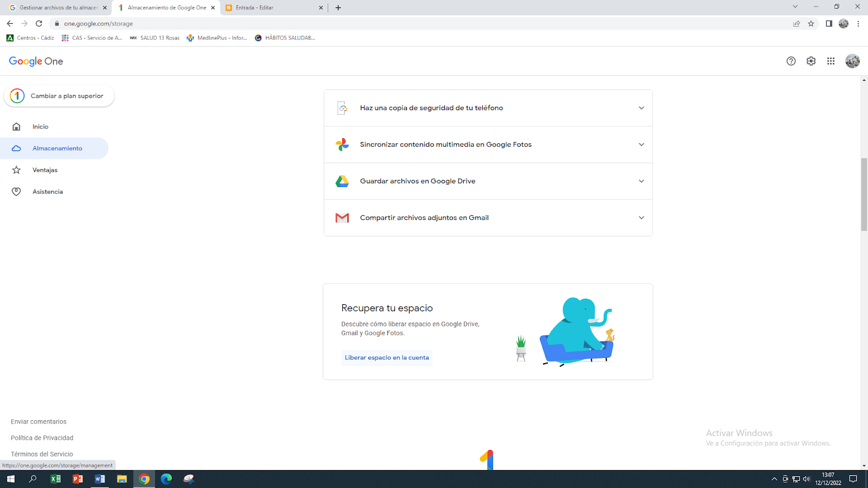Open the notification center icon
This screenshot has height=488, width=868.
point(853,479)
